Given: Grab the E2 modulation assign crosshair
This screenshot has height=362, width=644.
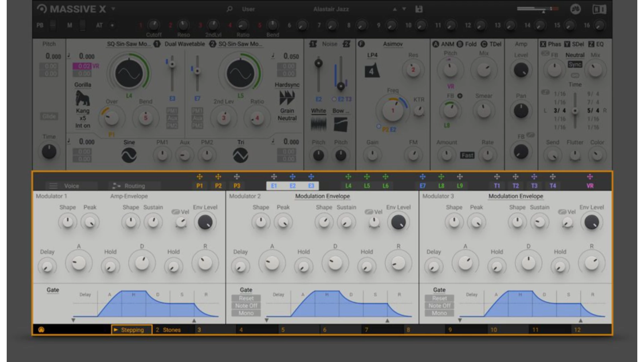Looking at the screenshot, I should click(x=292, y=177).
